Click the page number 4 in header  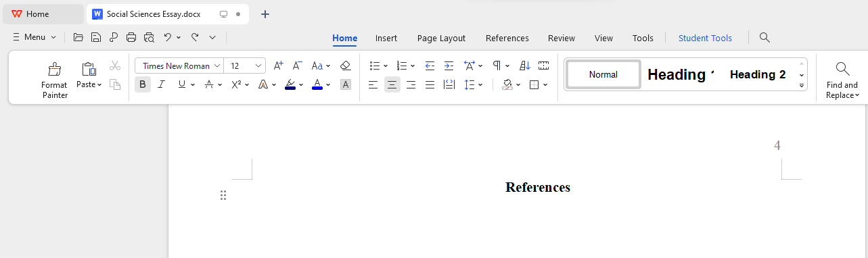pyautogui.click(x=777, y=145)
